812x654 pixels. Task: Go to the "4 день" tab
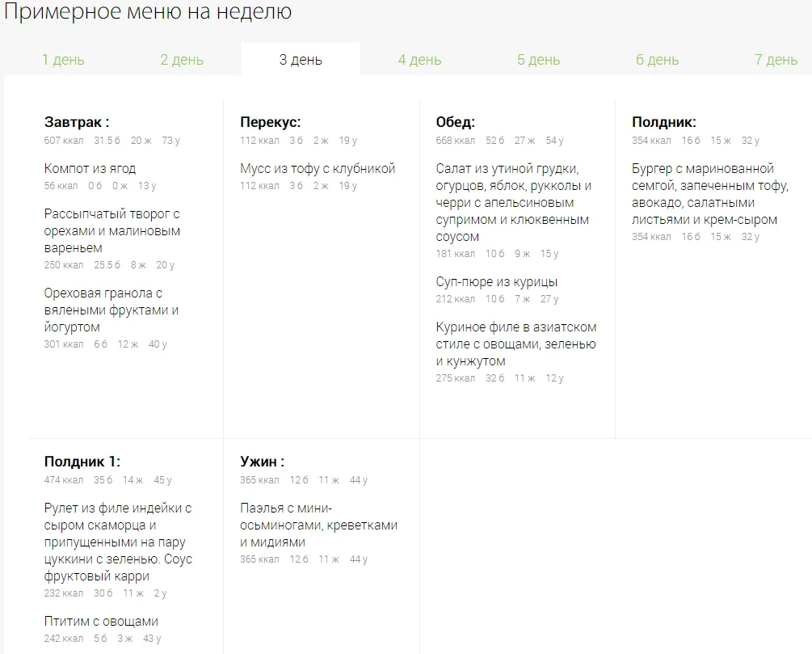[x=419, y=60]
